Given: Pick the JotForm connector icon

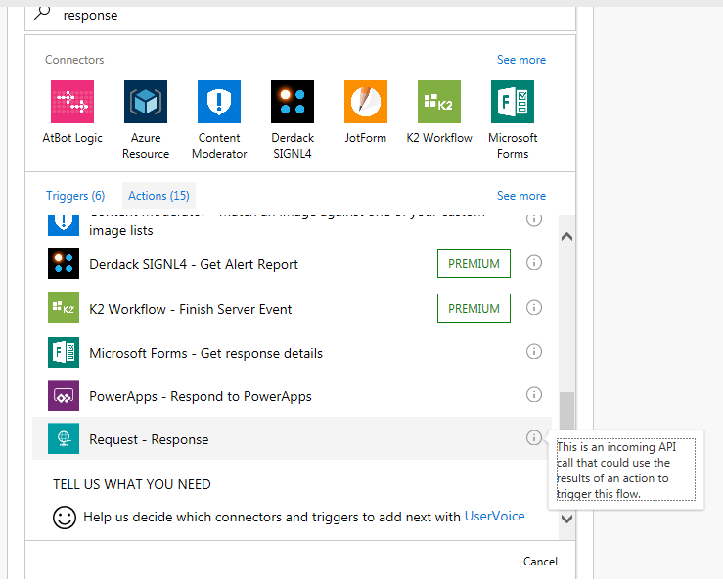Looking at the screenshot, I should pos(366,102).
